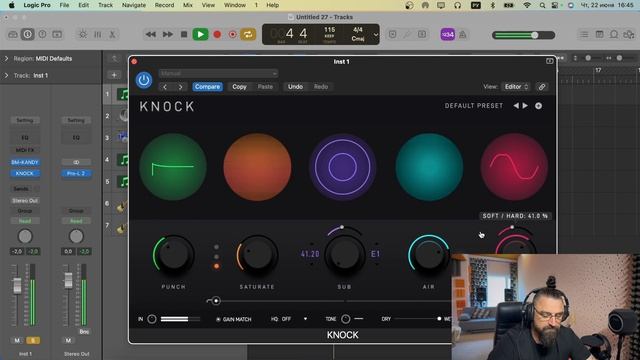Toggle Cycle mode yellow button

click(248, 35)
